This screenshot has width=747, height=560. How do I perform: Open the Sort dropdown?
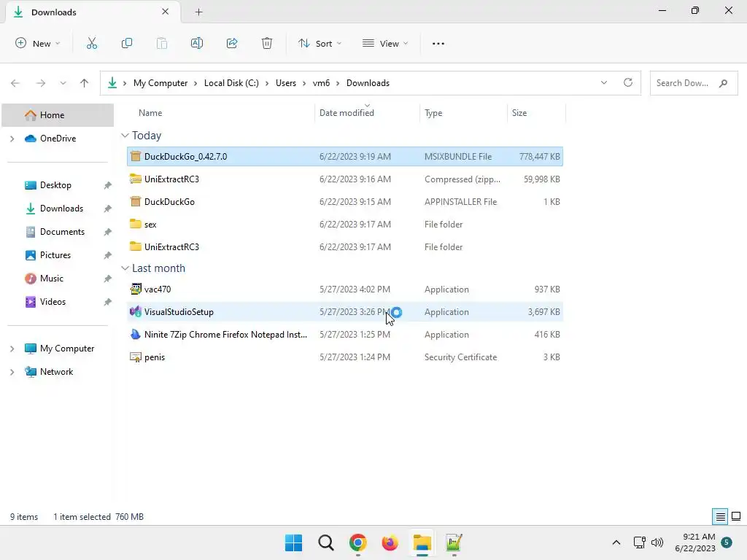coord(320,43)
